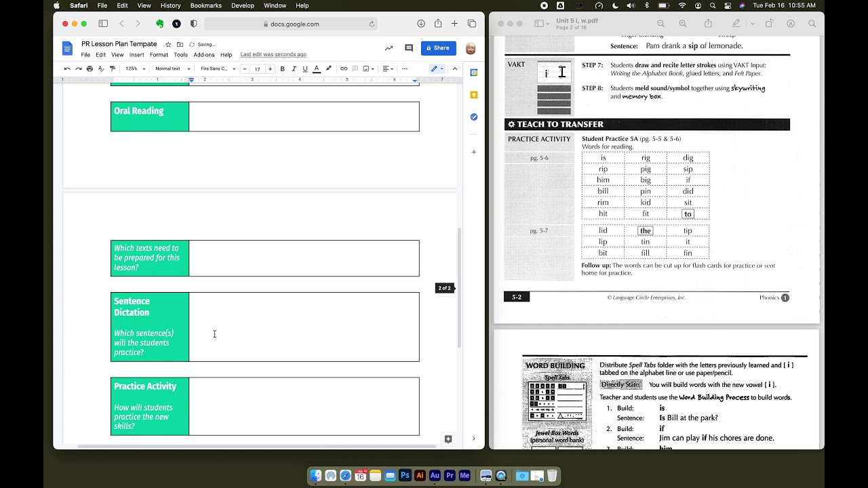Undo the last edit in Google Docs
Image resolution: width=868 pixels, height=488 pixels.
pyautogui.click(x=67, y=68)
